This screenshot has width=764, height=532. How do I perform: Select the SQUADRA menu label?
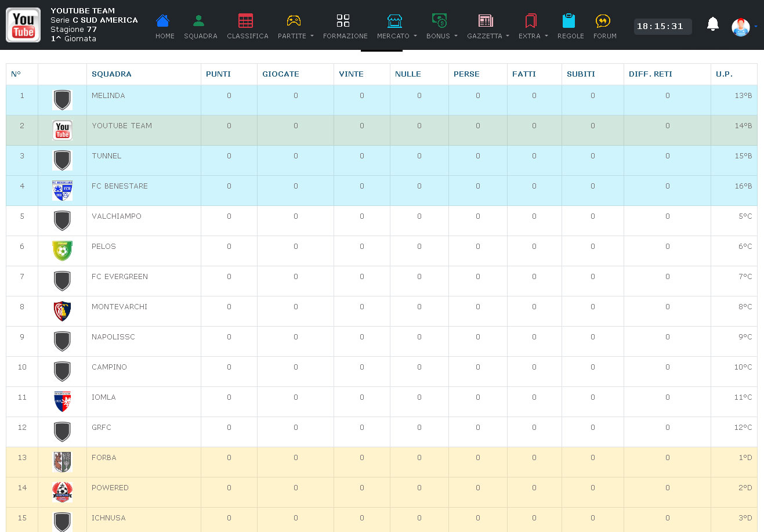point(201,36)
